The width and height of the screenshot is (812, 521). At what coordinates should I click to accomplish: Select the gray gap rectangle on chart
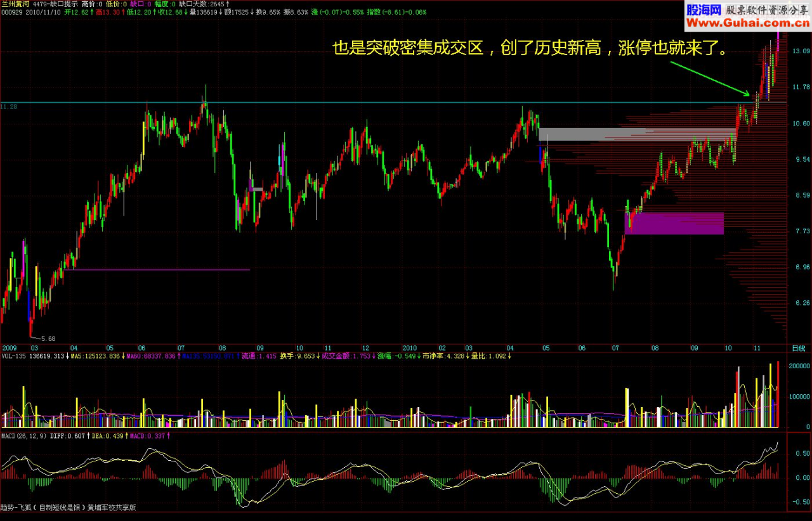pyautogui.click(x=638, y=134)
